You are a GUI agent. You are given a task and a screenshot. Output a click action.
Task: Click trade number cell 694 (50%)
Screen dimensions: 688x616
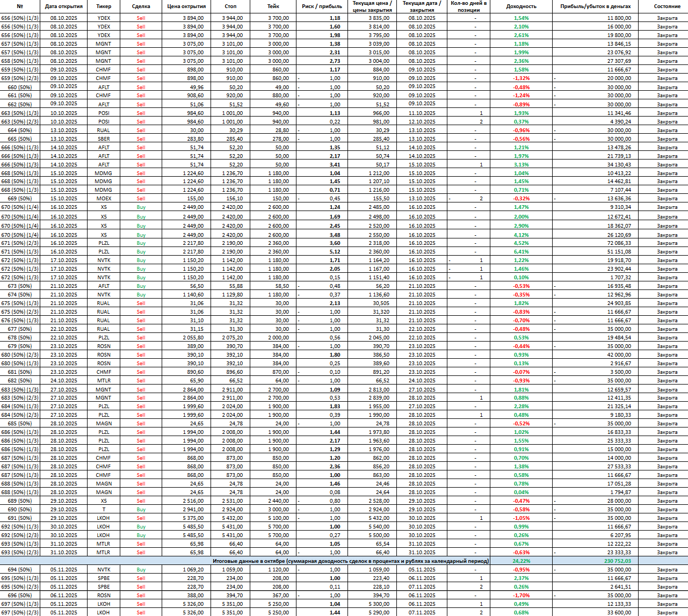coord(20,570)
